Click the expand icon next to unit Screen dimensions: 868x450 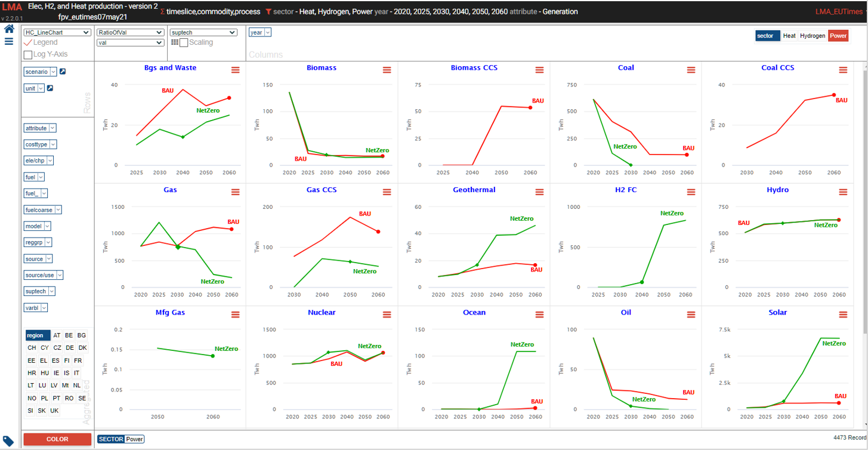point(50,88)
